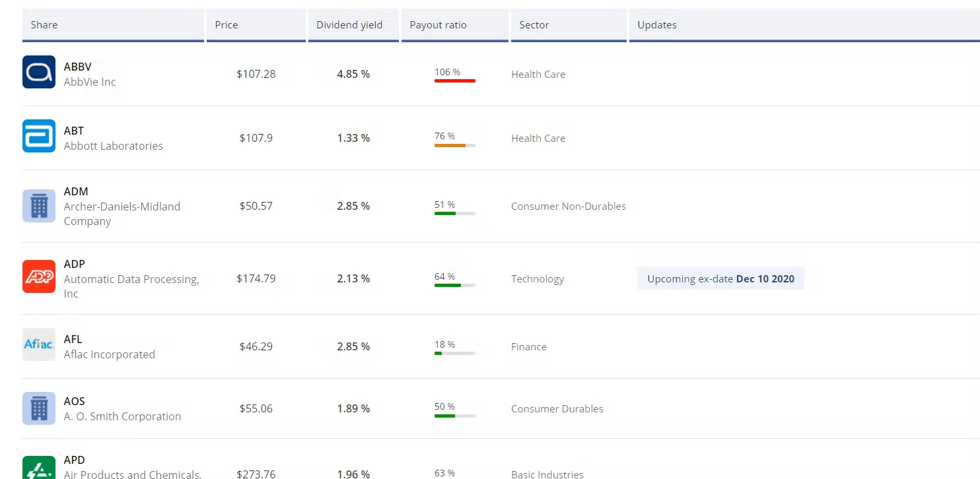Open the ABT ticker link
The image size is (980, 479).
click(x=74, y=131)
